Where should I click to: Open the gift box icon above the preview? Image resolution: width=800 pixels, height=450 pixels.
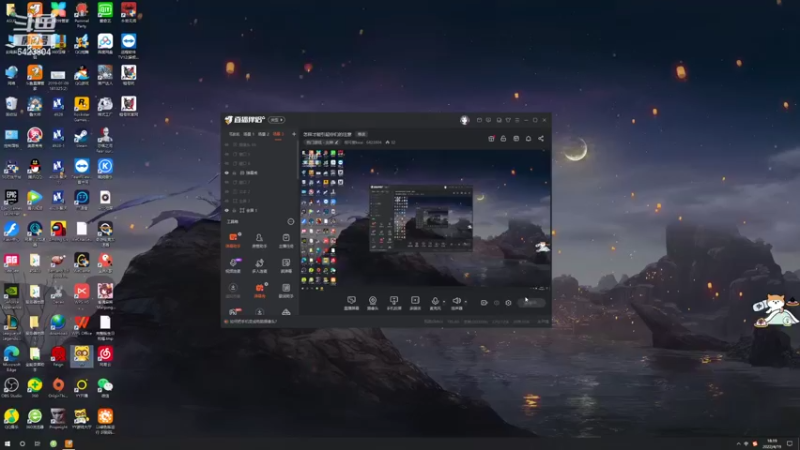click(x=491, y=139)
